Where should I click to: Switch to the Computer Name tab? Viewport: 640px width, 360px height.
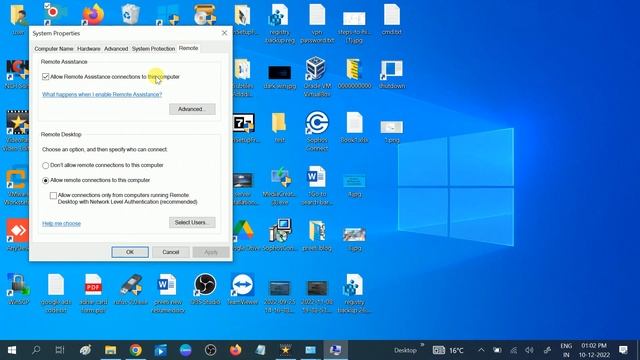[x=54, y=49]
